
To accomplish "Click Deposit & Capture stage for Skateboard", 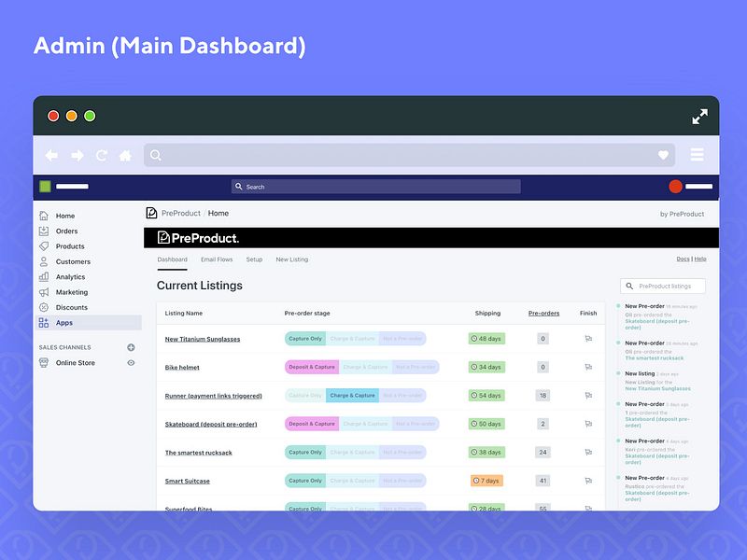I will 312,424.
